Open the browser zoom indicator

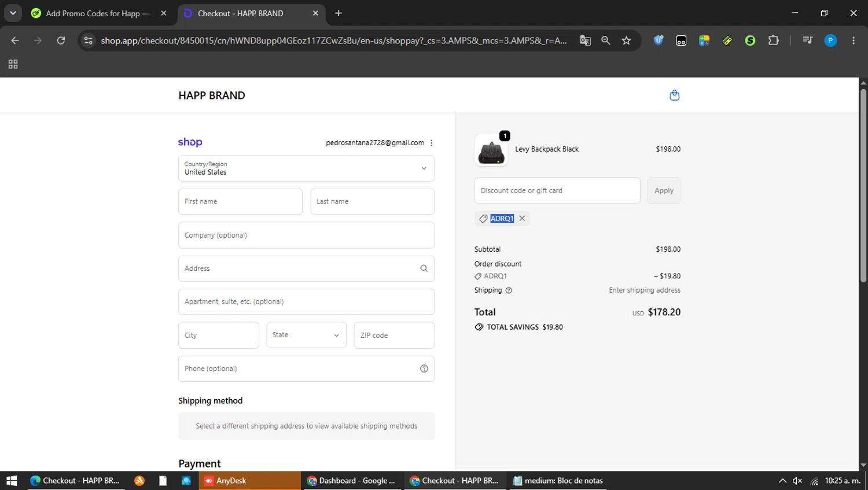(605, 40)
